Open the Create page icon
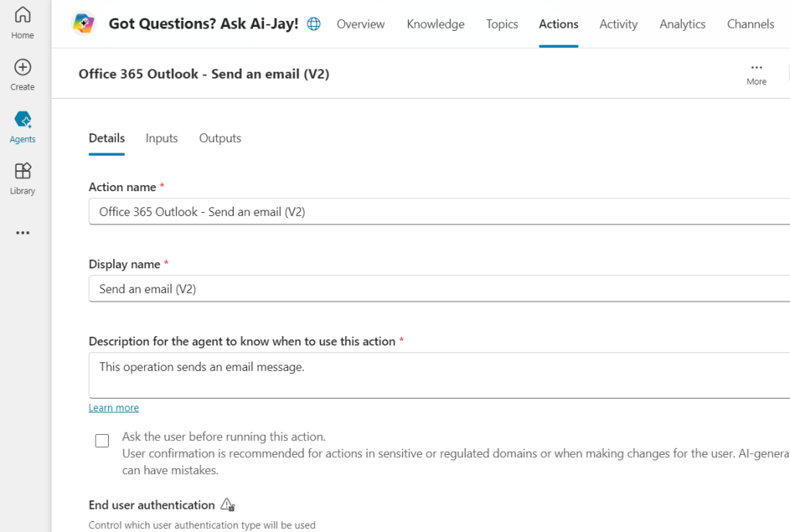Viewport: 790px width, 532px height. pos(22,67)
